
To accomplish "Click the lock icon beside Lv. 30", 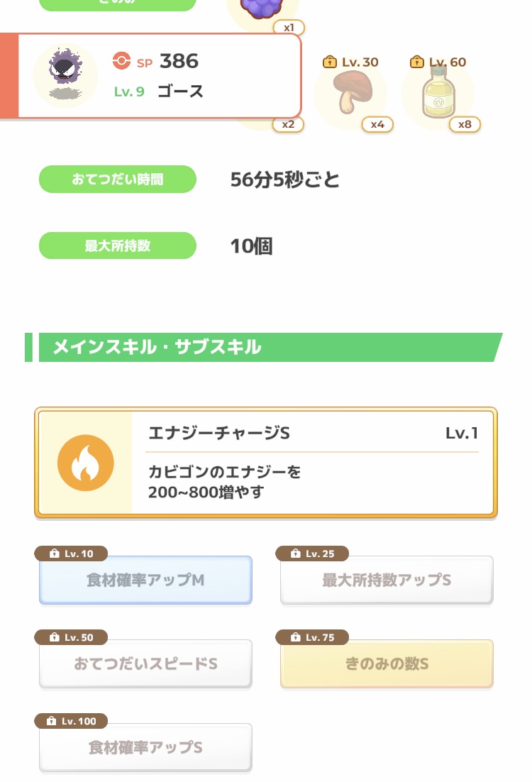I will pos(329,62).
